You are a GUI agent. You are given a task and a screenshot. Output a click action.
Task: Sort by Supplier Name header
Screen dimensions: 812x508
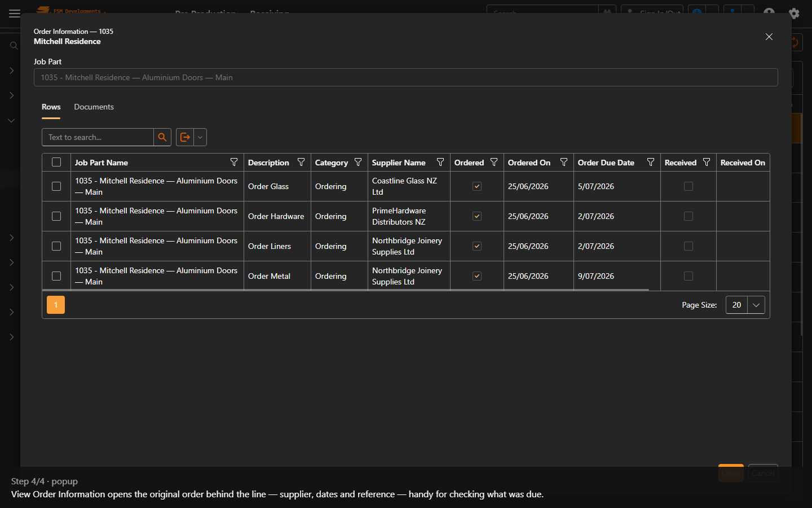pyautogui.click(x=399, y=163)
